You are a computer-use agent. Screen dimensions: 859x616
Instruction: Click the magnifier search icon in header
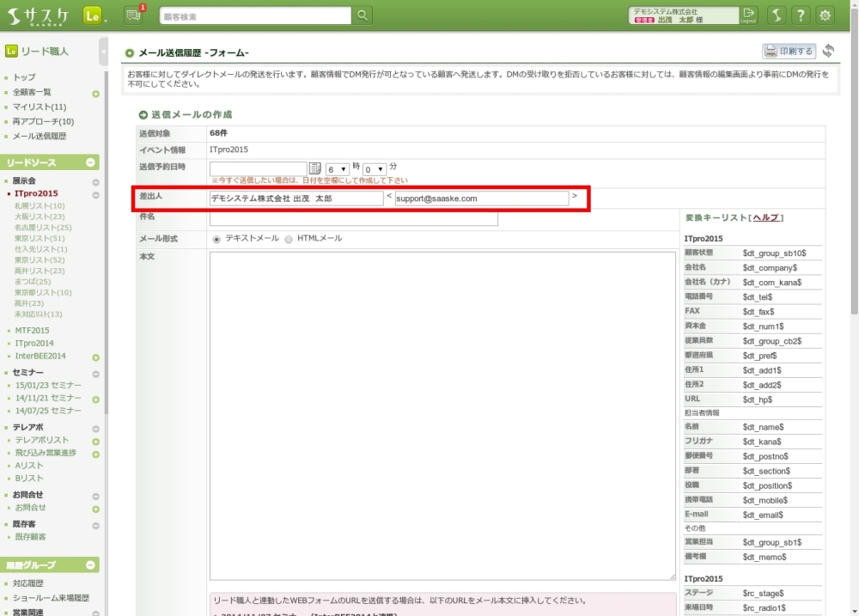[x=362, y=15]
